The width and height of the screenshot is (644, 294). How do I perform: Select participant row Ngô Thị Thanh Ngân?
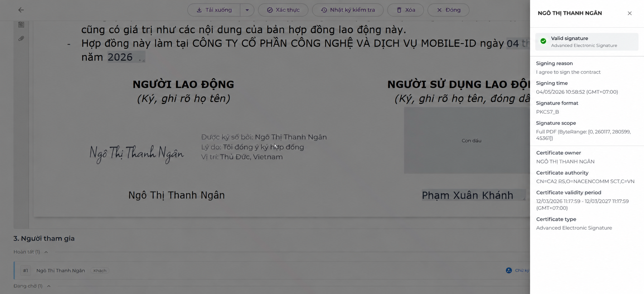coord(272,270)
